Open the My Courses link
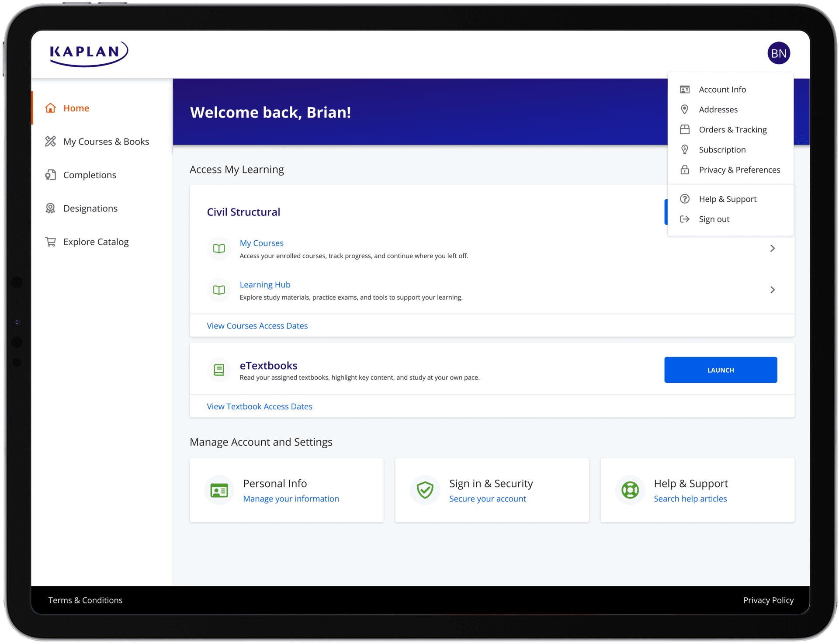Screen dimensions: 839x644 point(261,243)
